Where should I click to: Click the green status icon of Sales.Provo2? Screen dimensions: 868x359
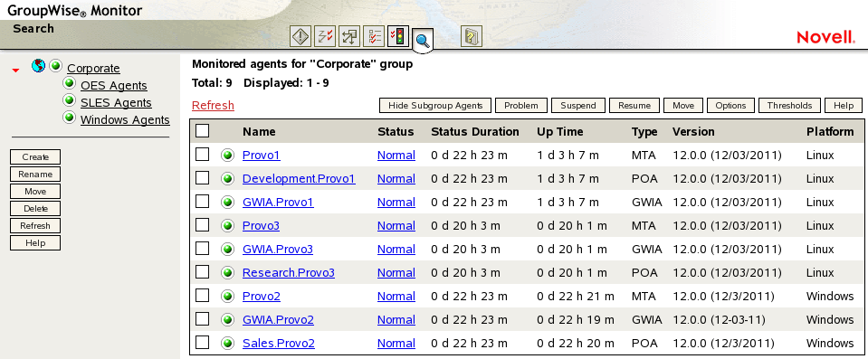coord(227,344)
